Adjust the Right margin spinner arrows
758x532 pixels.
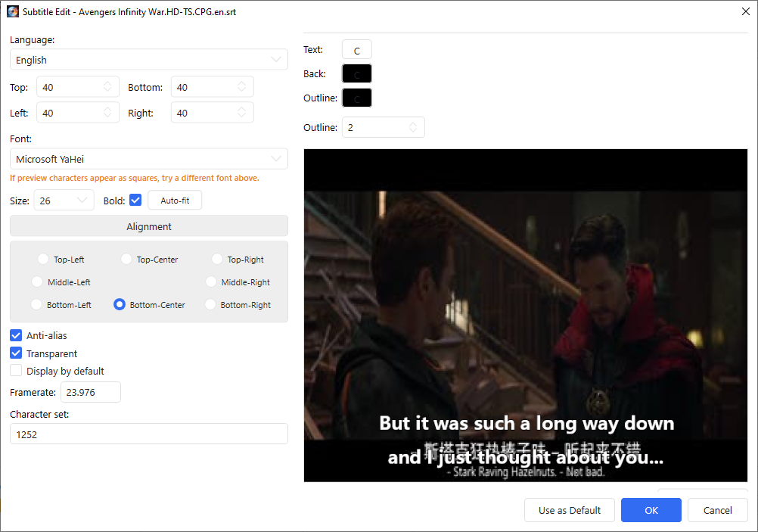(x=242, y=112)
